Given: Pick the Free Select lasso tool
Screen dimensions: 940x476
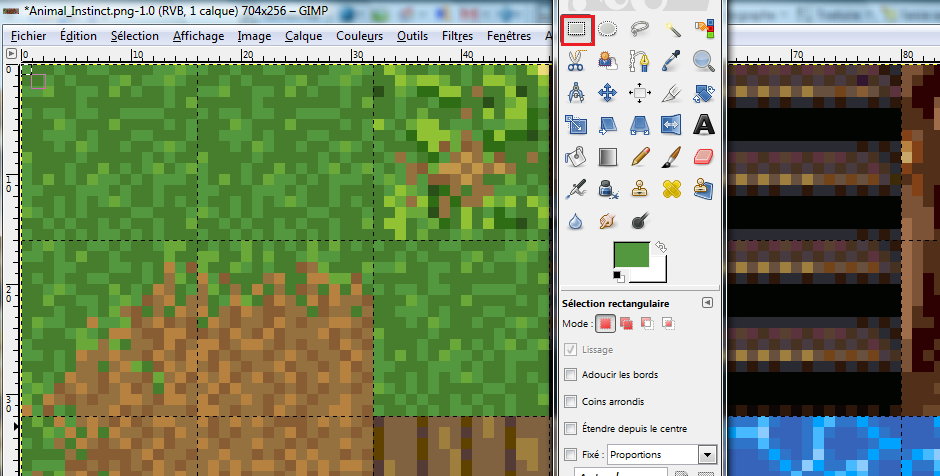Looking at the screenshot, I should pos(639,30).
